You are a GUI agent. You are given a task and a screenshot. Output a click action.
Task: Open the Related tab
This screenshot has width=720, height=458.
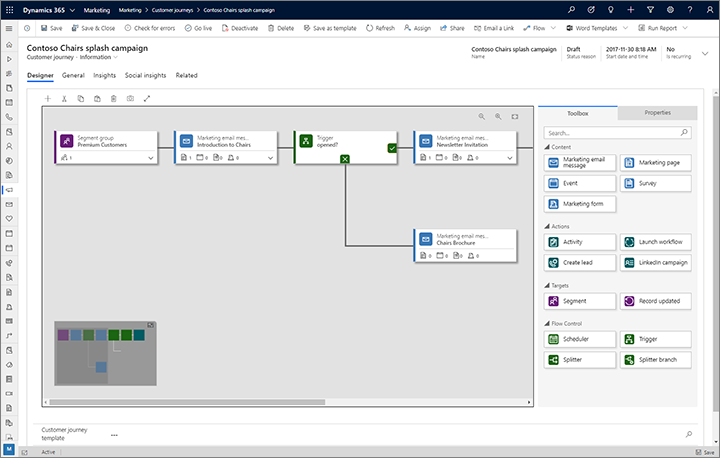point(186,75)
